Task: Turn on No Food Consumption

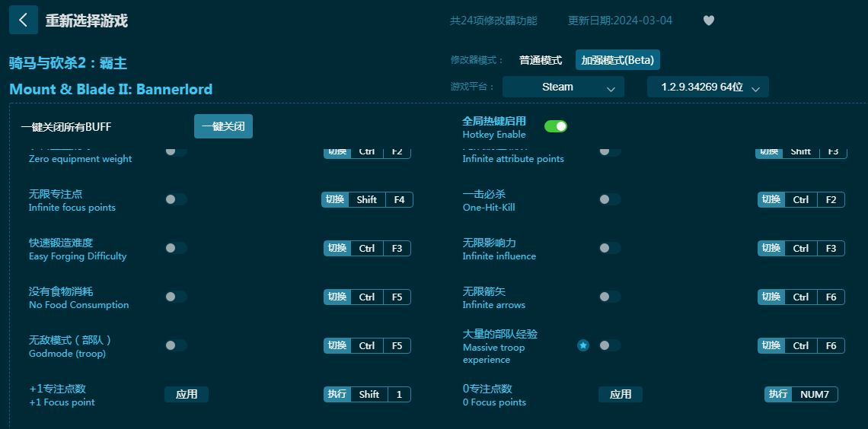Action: tap(176, 297)
